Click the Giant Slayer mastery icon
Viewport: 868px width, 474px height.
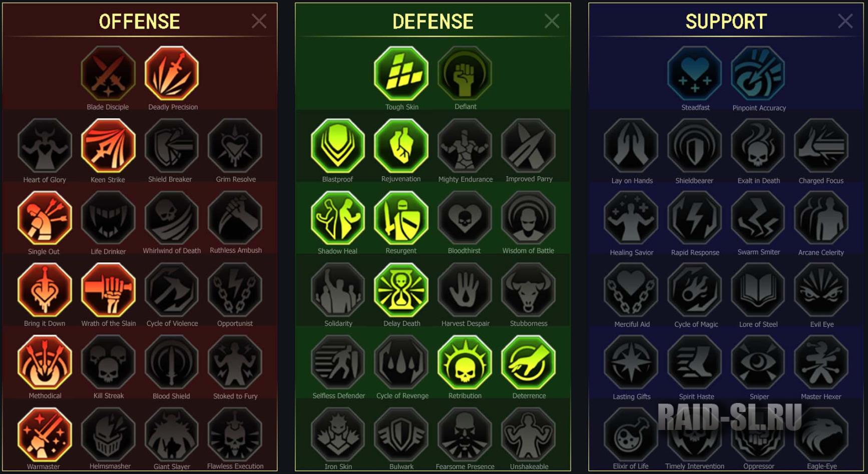pyautogui.click(x=172, y=434)
